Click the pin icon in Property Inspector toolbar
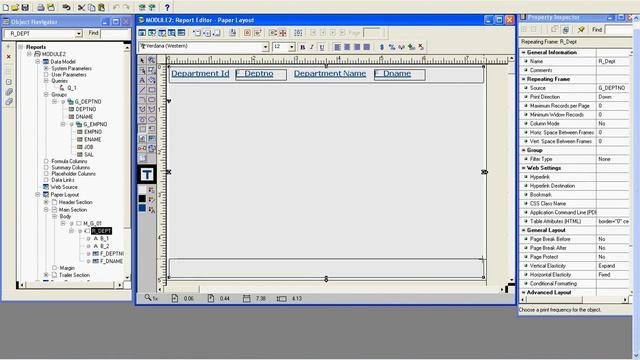 coord(581,29)
